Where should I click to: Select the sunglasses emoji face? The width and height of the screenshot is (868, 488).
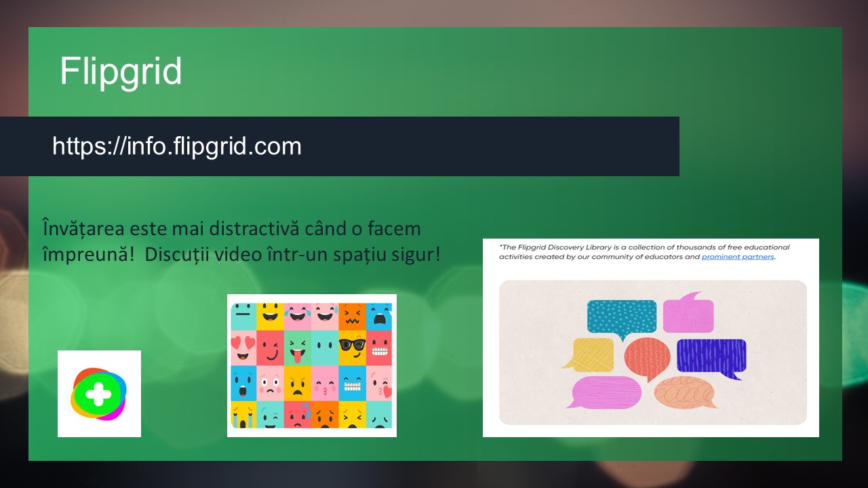tap(353, 348)
